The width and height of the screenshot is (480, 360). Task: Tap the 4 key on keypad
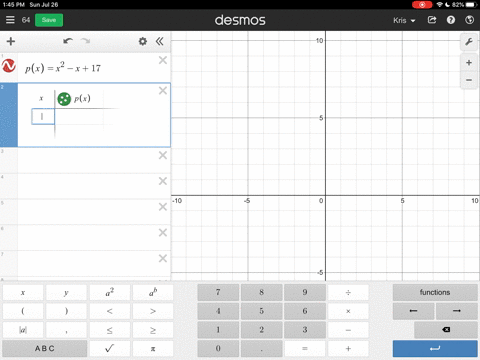[218, 311]
